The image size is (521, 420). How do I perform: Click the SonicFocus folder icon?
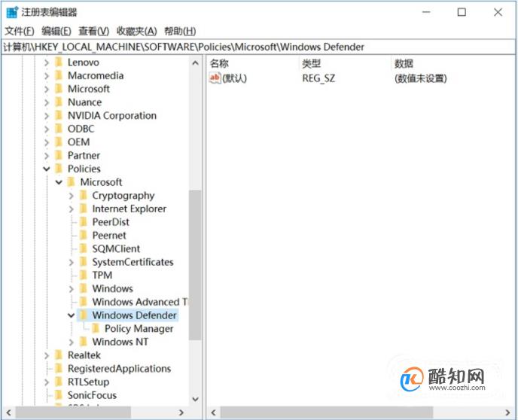coord(59,395)
